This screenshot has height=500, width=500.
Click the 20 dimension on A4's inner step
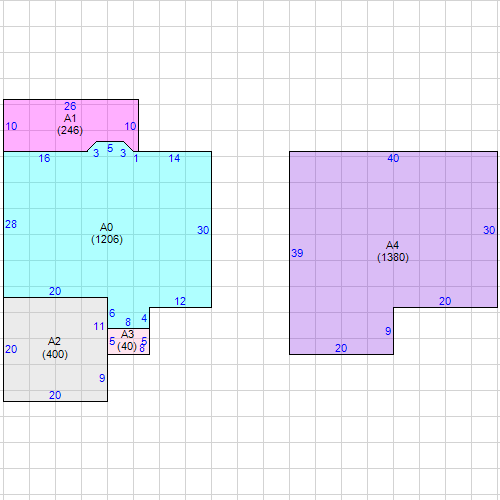445,301
